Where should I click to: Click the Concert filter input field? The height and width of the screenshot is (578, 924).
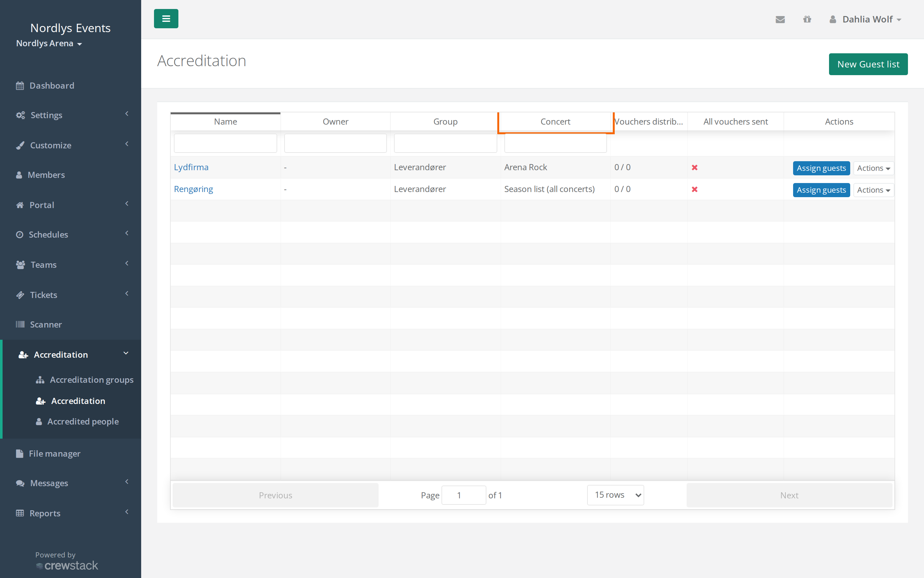click(x=555, y=143)
